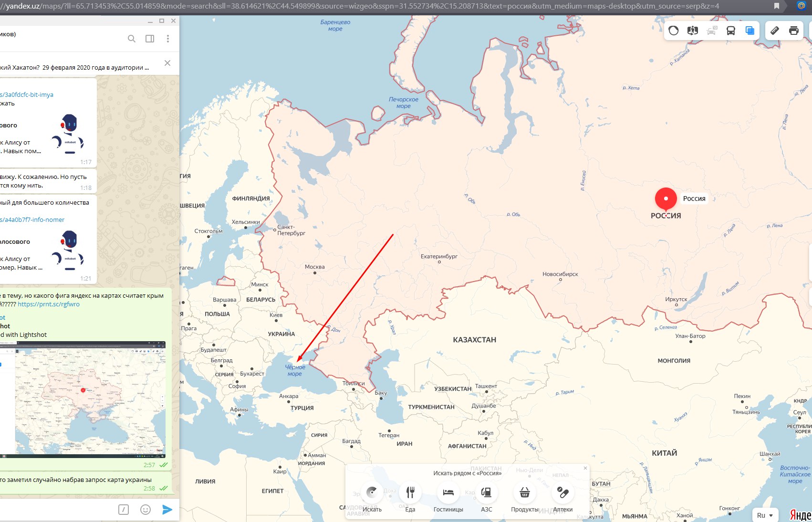Viewport: 812px width, 522px height.
Task: Click the КИТАЙ country label
Action: click(x=665, y=453)
